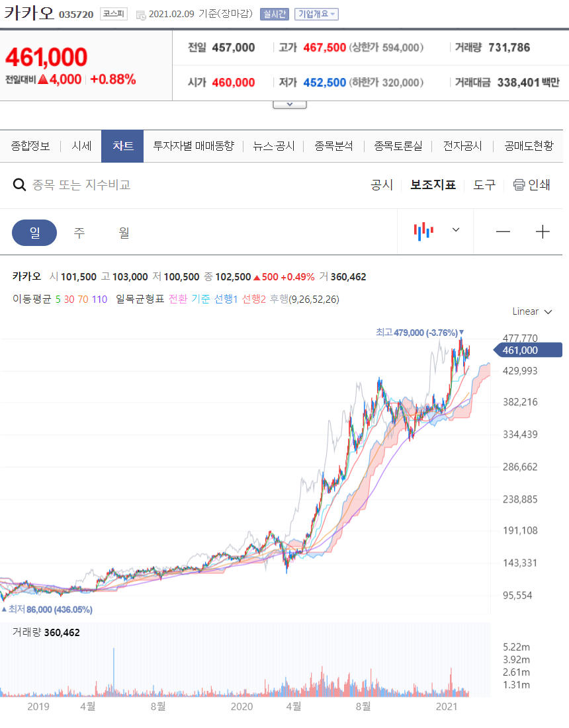Open the 공매도현황 tab
Image resolution: width=569 pixels, height=728 pixels.
click(529, 146)
